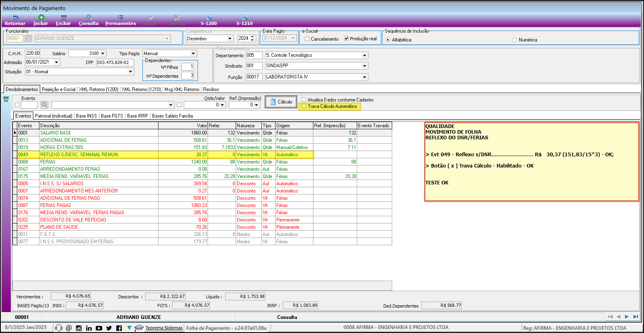The width and height of the screenshot is (644, 333).
Task: Open the Competência month dropdown
Action: click(x=230, y=39)
